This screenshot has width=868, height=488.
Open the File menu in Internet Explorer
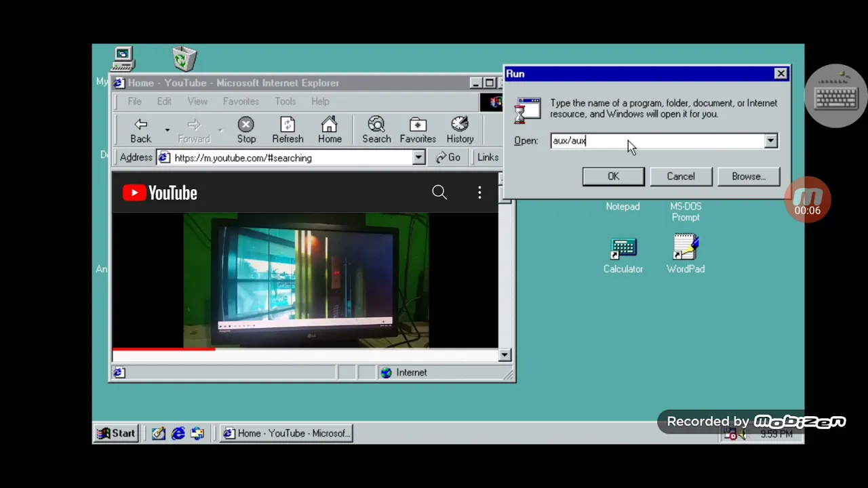pos(134,102)
